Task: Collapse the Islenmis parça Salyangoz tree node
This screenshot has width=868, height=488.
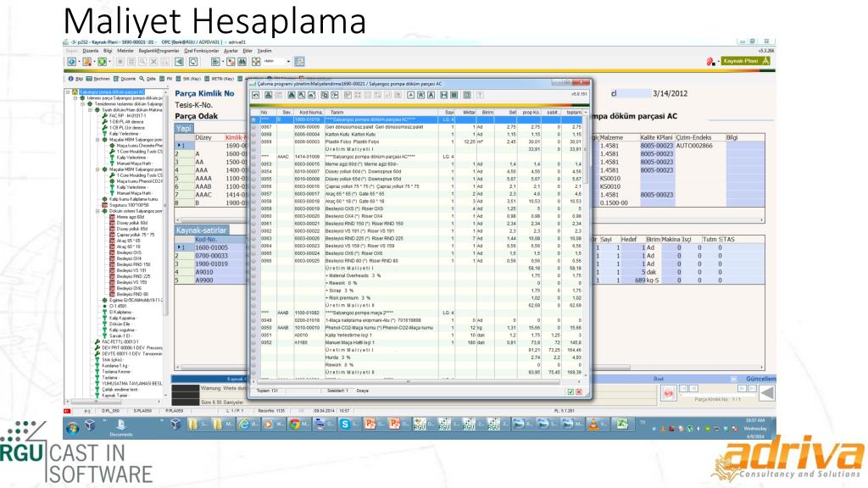Action: pos(75,98)
